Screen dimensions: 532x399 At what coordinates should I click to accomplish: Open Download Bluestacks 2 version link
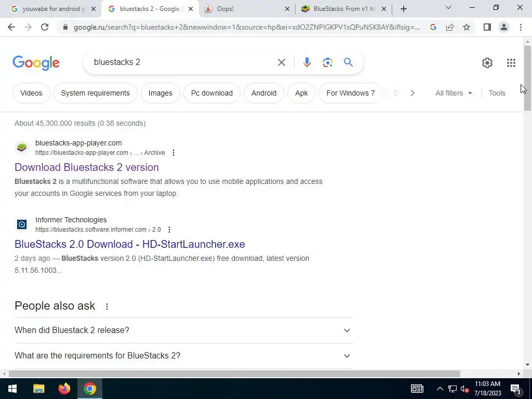click(x=87, y=167)
